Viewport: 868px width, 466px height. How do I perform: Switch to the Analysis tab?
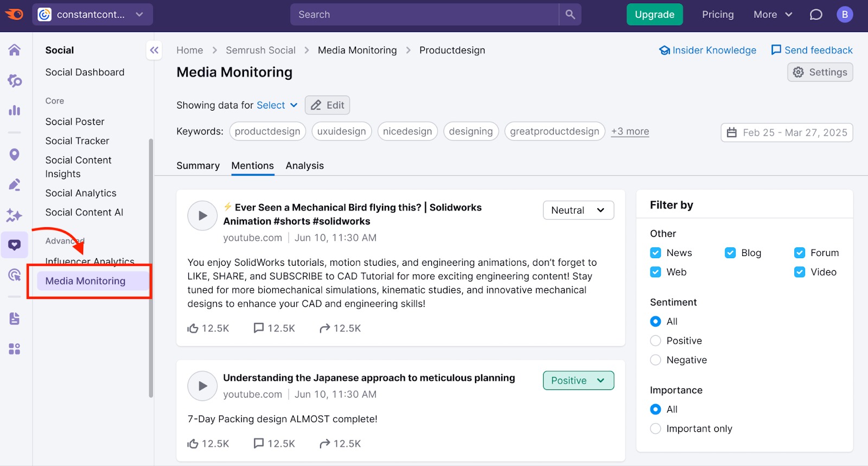coord(304,165)
